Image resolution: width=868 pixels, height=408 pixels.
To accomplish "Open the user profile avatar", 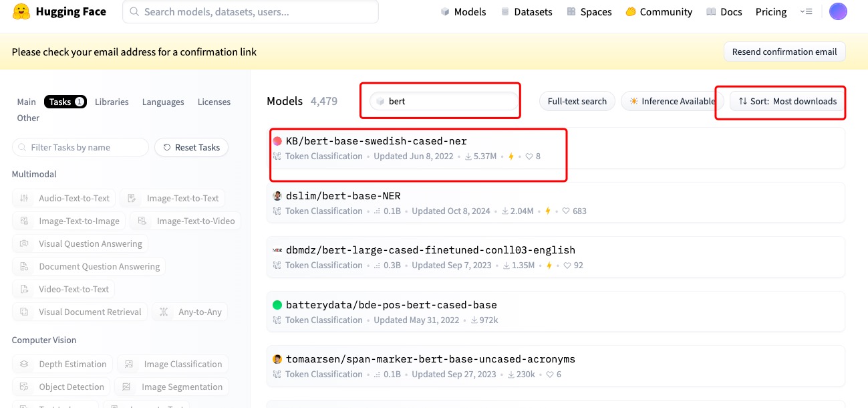I will coord(838,11).
